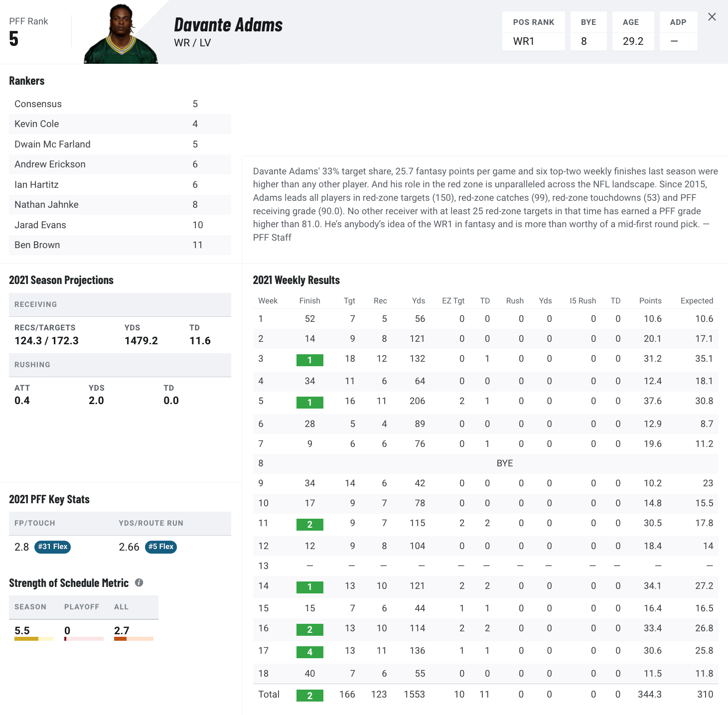This screenshot has height=715, width=728.
Task: Select the Nathan Jahnke ranker row
Action: coord(120,205)
